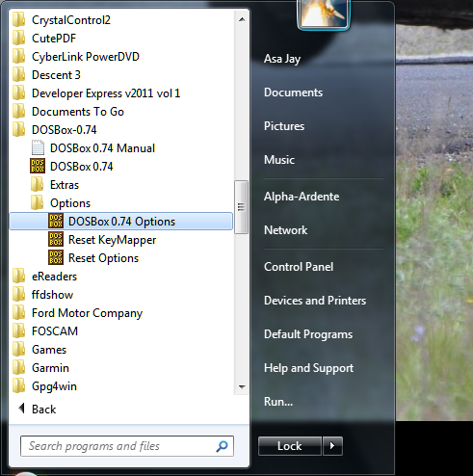Click the user account picture thumbnail
Image resolution: width=473 pixels, height=476 pixels.
324,14
